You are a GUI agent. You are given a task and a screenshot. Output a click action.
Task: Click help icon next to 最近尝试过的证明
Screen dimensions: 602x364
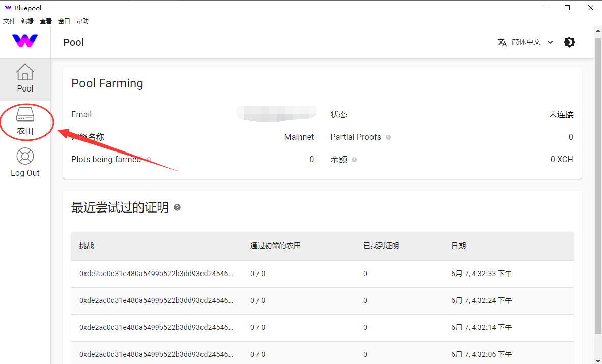(177, 207)
